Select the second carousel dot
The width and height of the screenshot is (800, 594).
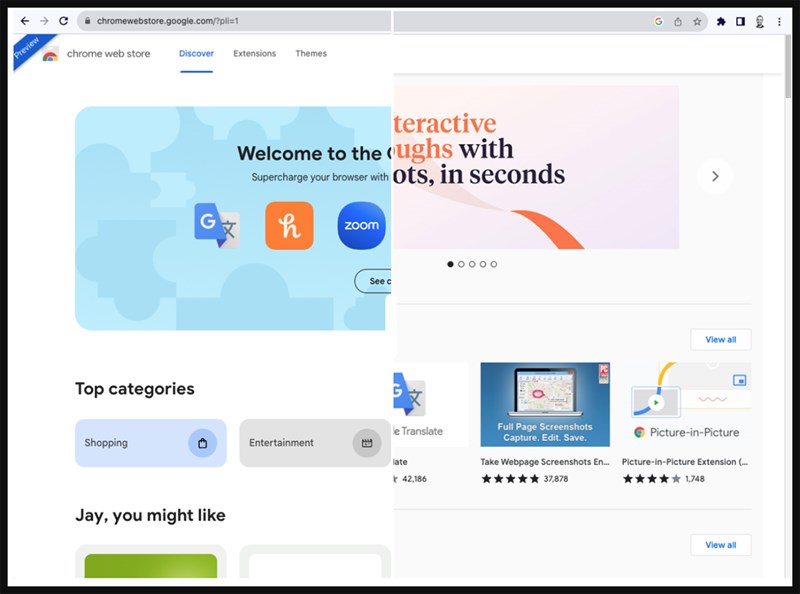click(462, 264)
